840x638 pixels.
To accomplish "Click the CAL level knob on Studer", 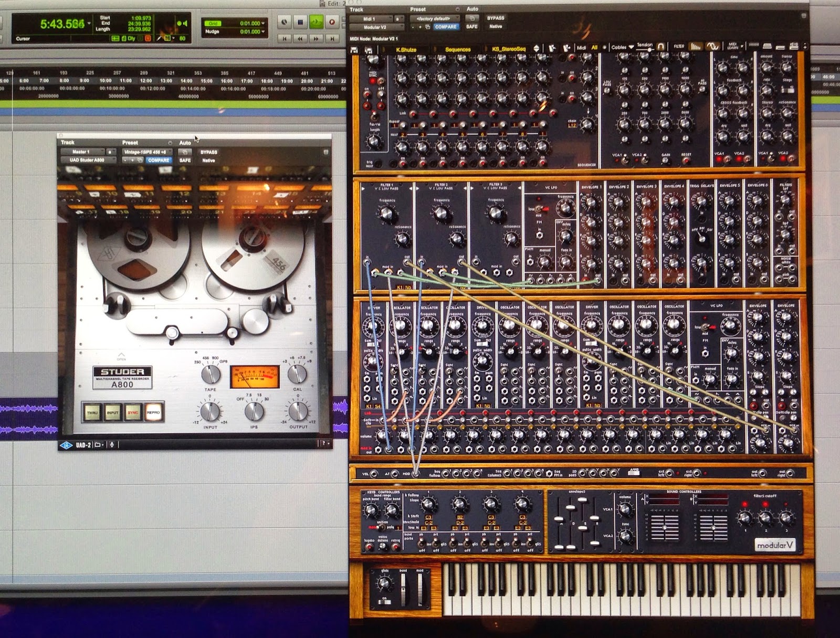I will click(x=298, y=374).
